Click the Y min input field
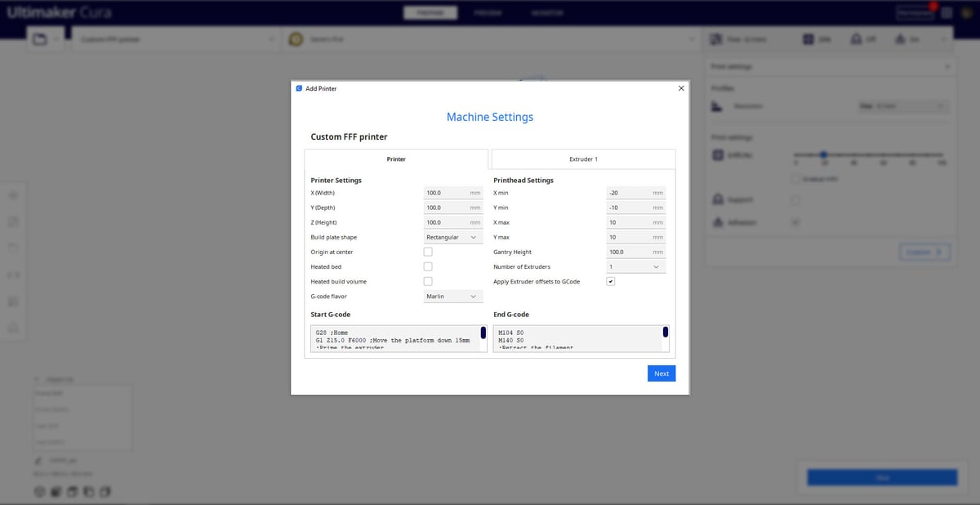This screenshot has width=980, height=505. coord(636,208)
